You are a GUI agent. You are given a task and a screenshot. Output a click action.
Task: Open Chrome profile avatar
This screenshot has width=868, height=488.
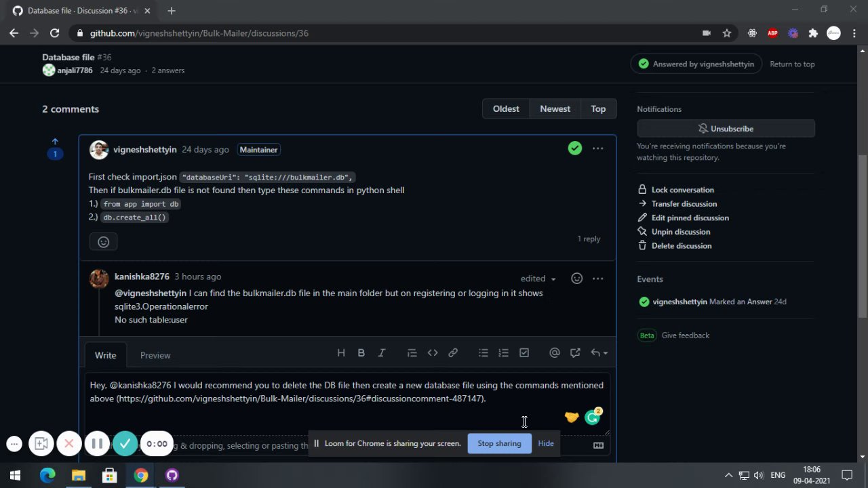[834, 33]
